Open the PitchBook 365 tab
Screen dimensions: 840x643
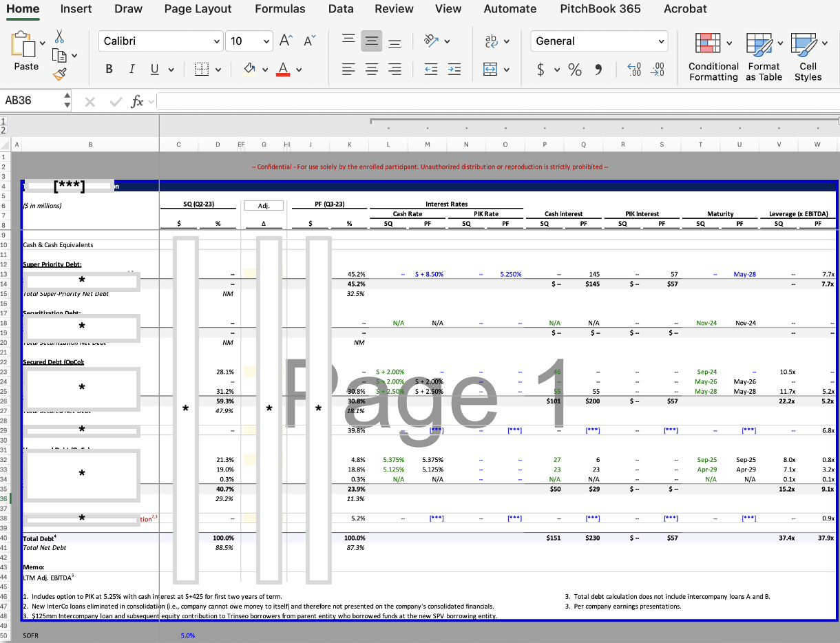600,9
